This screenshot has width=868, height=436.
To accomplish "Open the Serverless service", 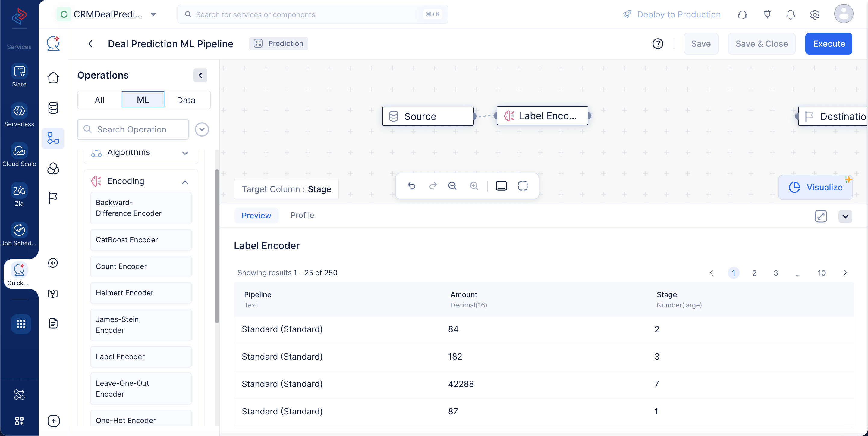I will tap(19, 115).
